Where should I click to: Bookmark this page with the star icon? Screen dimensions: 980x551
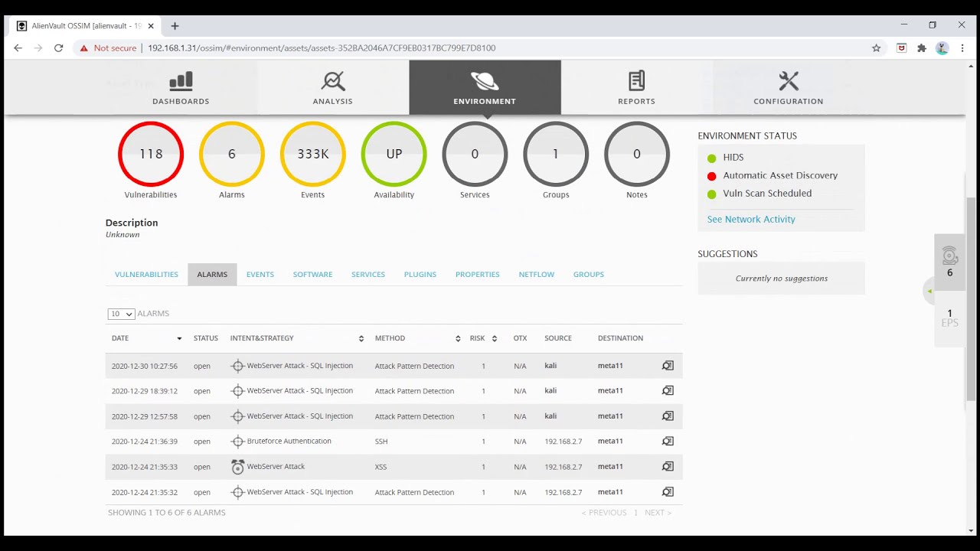tap(876, 47)
